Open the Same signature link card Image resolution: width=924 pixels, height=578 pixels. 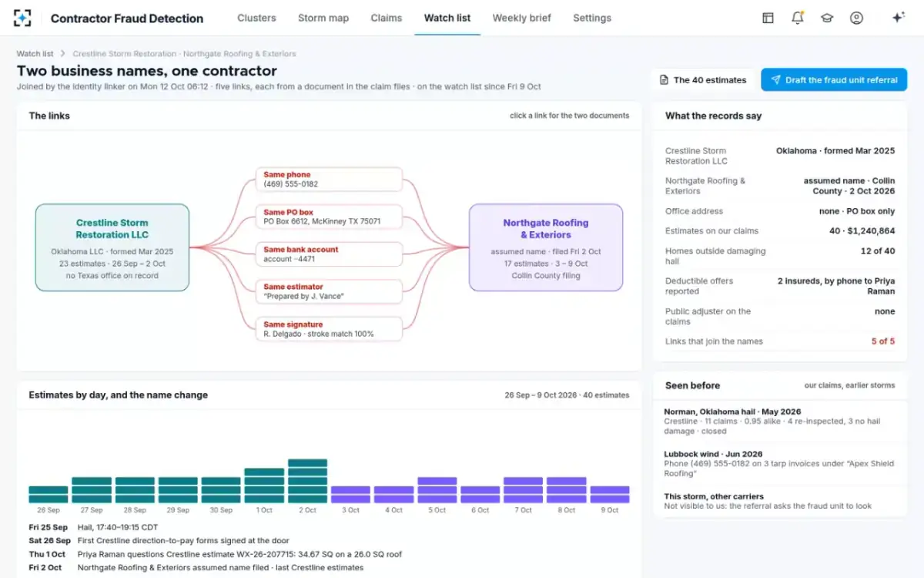(329, 329)
